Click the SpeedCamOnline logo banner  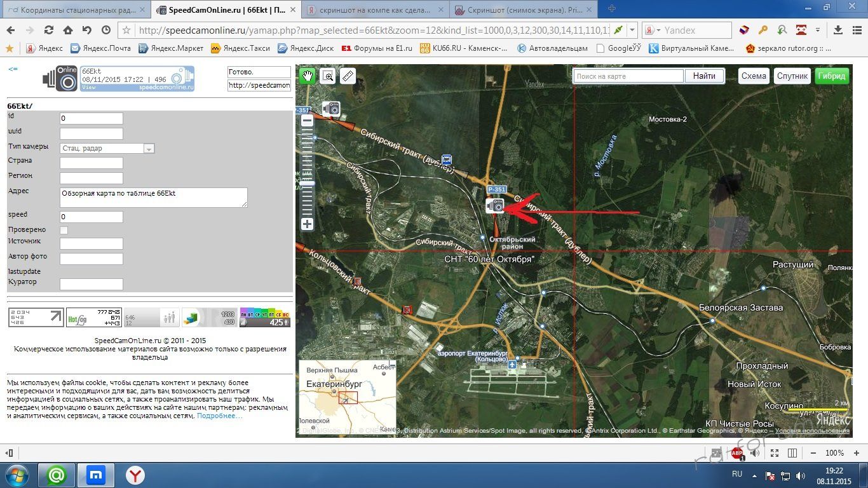[x=118, y=79]
